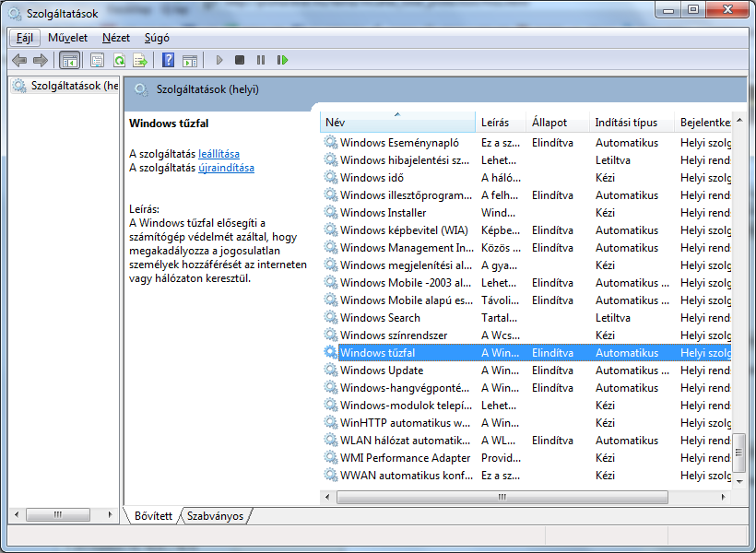Select the Windows-modulok telepí... row
Image resolution: width=756 pixels, height=553 pixels.
pyautogui.click(x=526, y=405)
